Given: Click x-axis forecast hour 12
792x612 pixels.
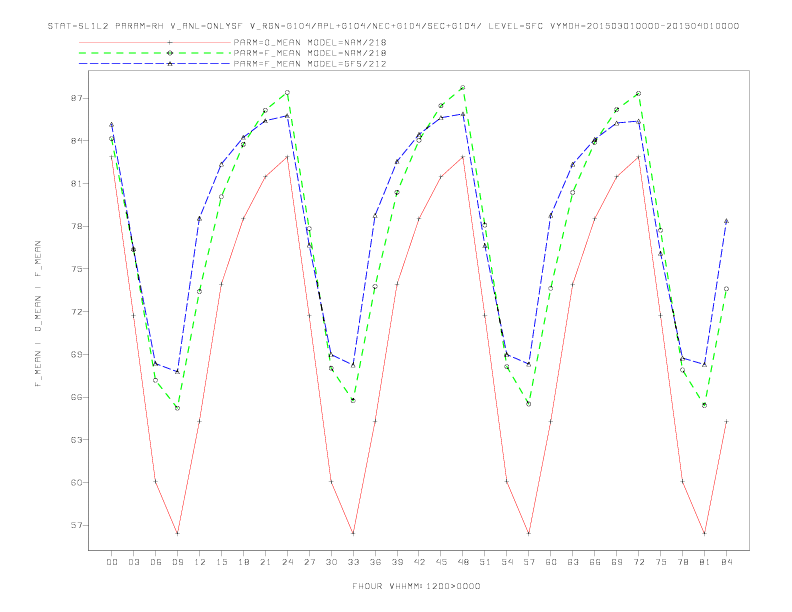Looking at the screenshot, I should (200, 562).
